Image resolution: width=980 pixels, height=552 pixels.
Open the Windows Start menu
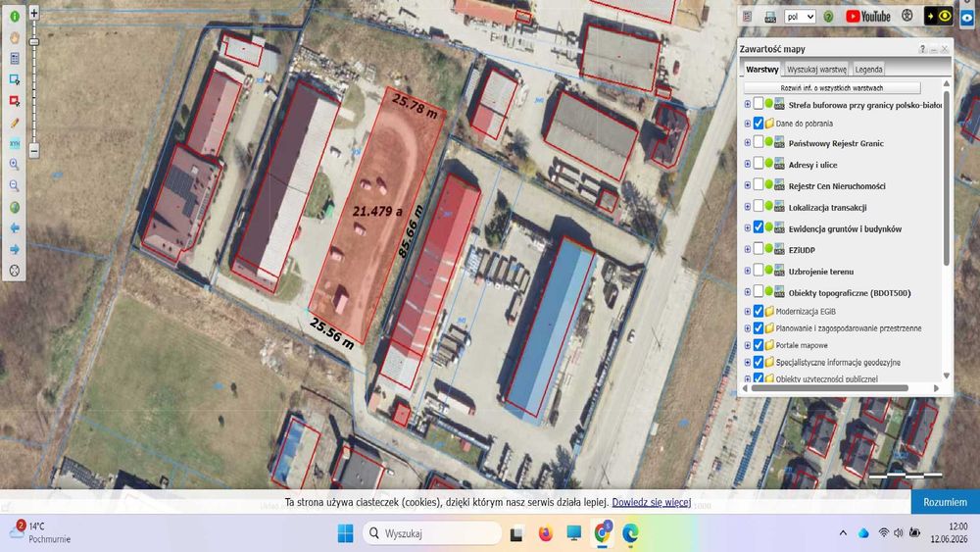point(345,533)
